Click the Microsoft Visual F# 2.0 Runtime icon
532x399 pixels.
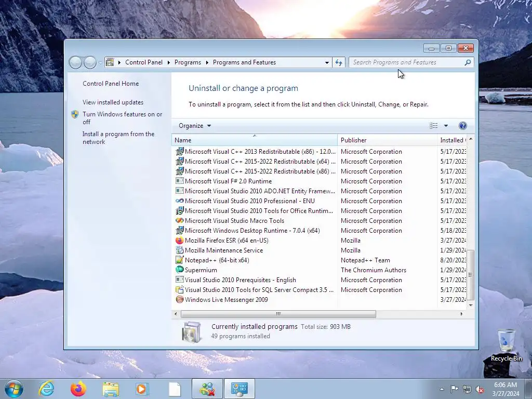coord(179,181)
